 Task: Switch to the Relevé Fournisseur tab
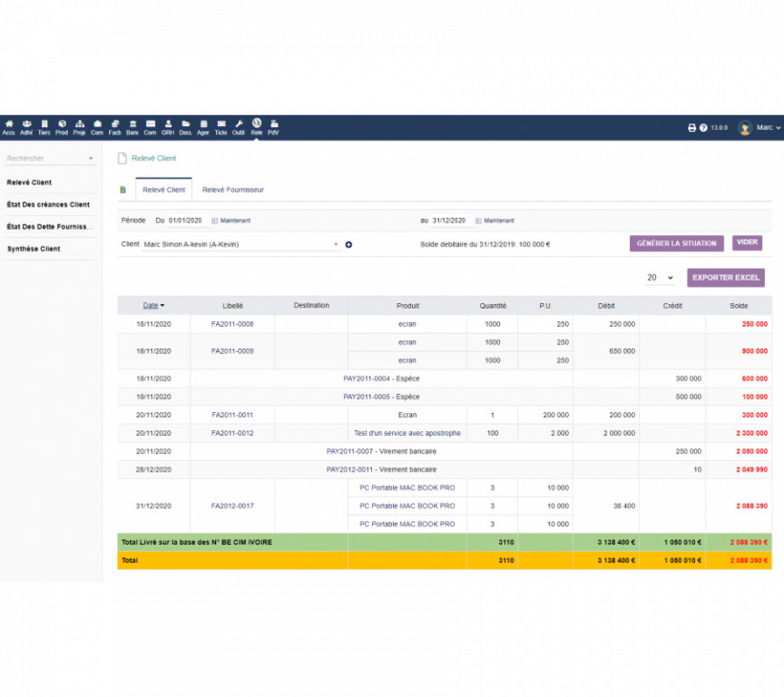[232, 190]
